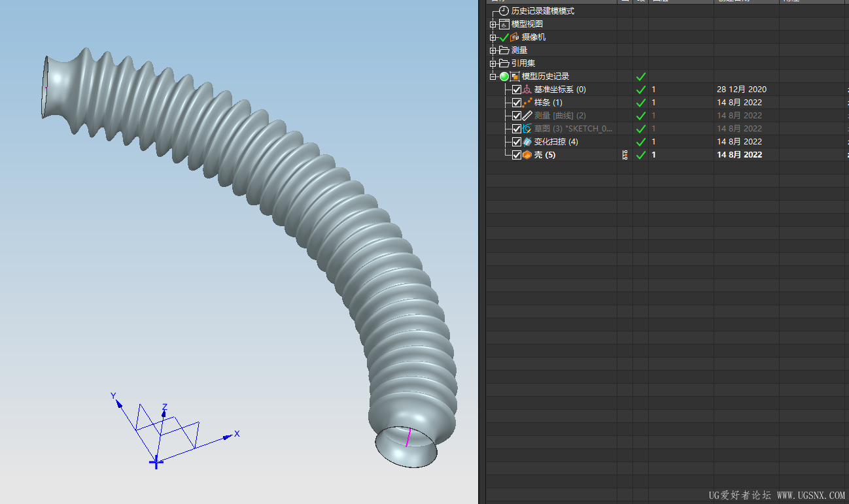Click the 壳 shell feature icon
The image size is (849, 504).
[x=527, y=155]
